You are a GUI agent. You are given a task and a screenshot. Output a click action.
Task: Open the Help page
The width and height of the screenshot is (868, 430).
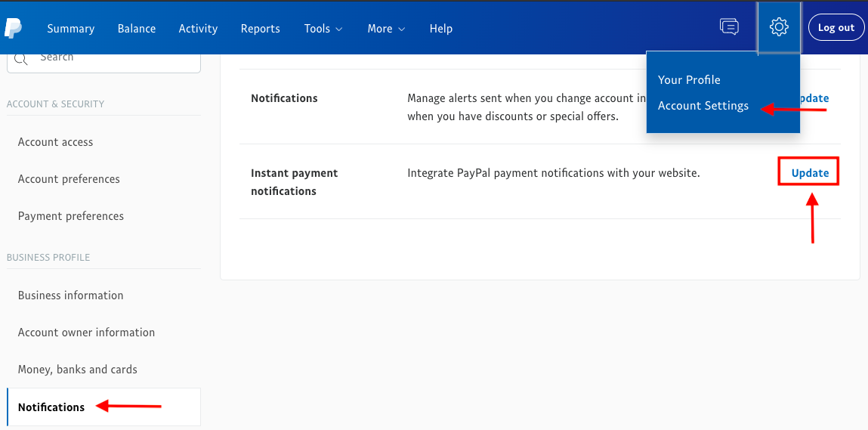coord(441,28)
